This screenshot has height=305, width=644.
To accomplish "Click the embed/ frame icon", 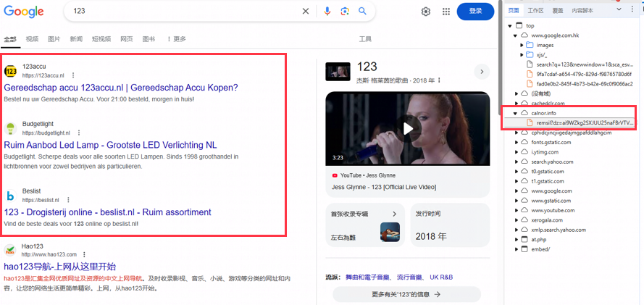I will point(524,249).
